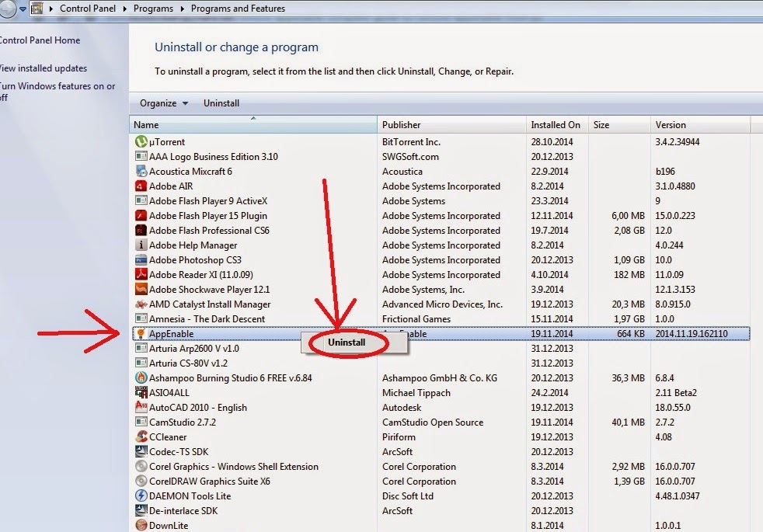Click the AMD Catalyst Install Manager icon
The width and height of the screenshot is (763, 532).
click(141, 304)
